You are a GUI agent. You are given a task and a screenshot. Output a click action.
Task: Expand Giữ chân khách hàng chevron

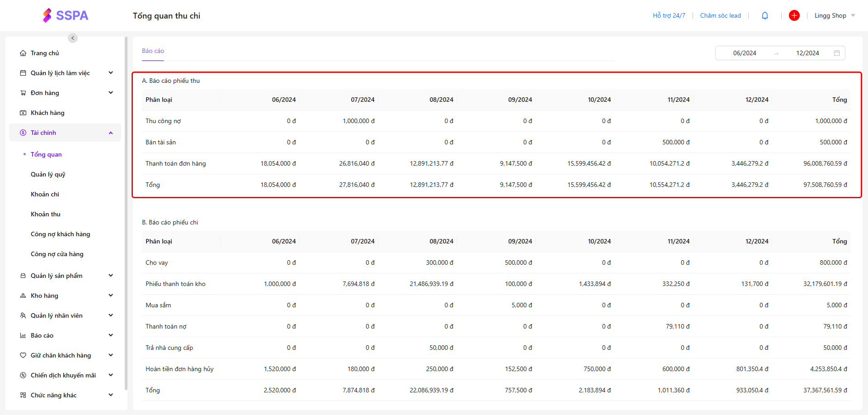pos(111,355)
